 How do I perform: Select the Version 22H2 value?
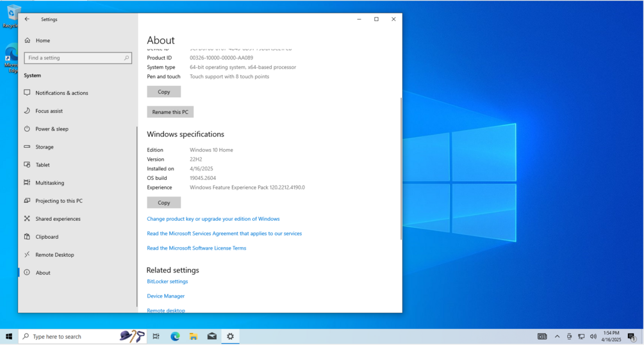point(196,159)
